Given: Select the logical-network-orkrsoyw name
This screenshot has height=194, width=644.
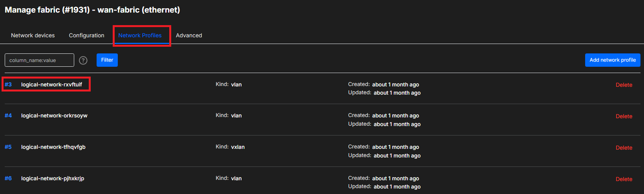Looking at the screenshot, I should (x=54, y=115).
